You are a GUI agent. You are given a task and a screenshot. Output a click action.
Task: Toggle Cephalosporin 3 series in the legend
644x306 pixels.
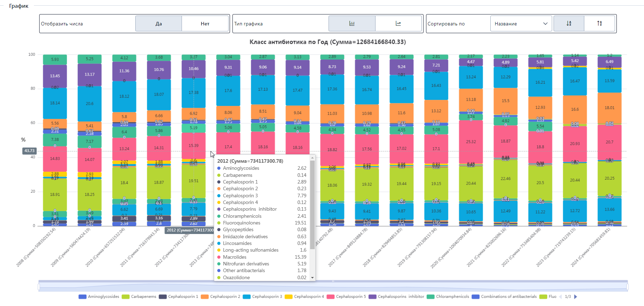[262, 296]
